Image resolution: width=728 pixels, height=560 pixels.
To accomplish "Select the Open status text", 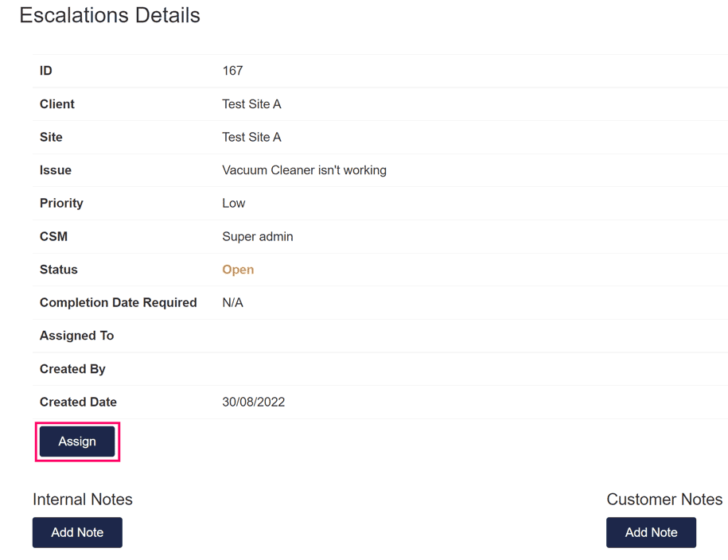I will tap(238, 270).
